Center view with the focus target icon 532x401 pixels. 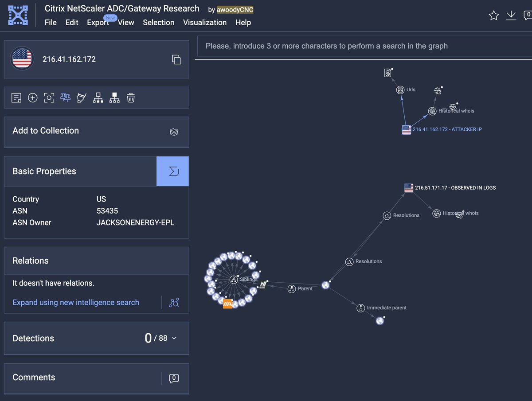[49, 98]
